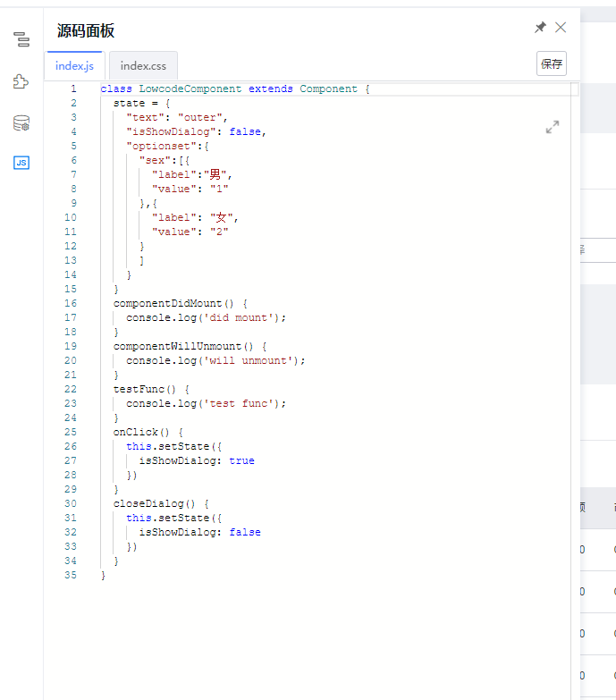Close the source code panel
Viewport: 616px width, 700px height.
point(561,27)
